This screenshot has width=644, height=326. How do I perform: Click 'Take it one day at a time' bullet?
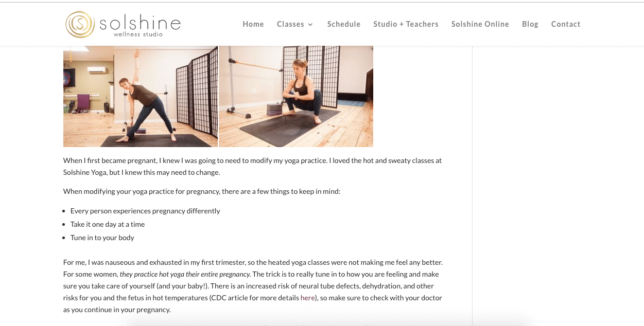[x=108, y=224]
